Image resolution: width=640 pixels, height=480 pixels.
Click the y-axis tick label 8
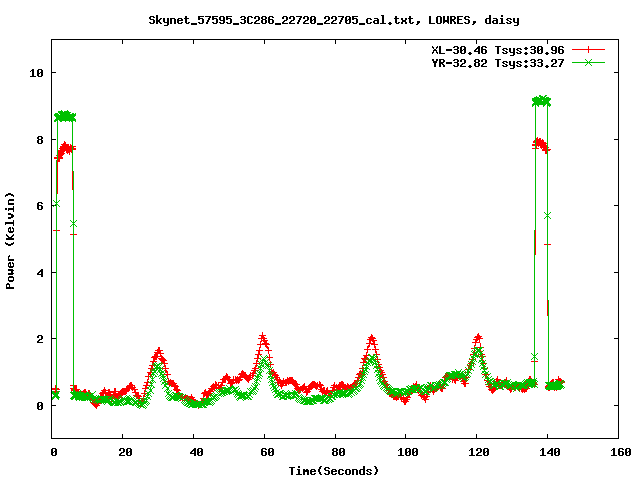[x=40, y=140]
